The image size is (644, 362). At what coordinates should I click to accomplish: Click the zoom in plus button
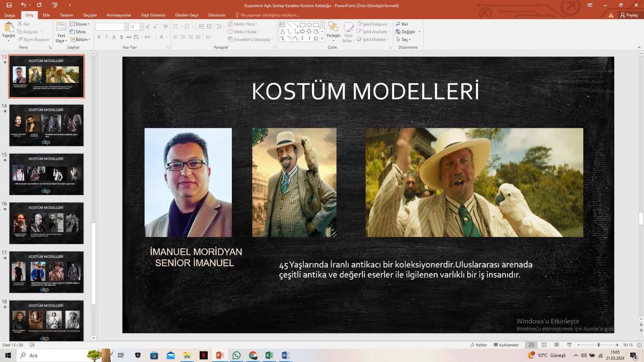(x=617, y=345)
